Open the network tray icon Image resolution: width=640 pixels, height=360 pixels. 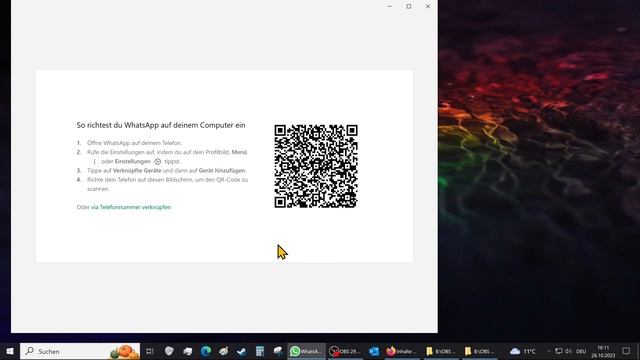pos(559,351)
